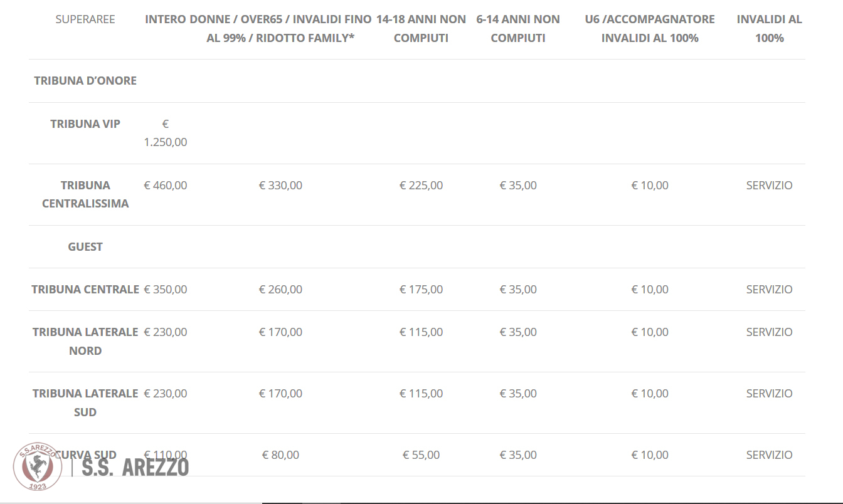Select the TRIBUNA LATERALE SUD row label

[85, 403]
